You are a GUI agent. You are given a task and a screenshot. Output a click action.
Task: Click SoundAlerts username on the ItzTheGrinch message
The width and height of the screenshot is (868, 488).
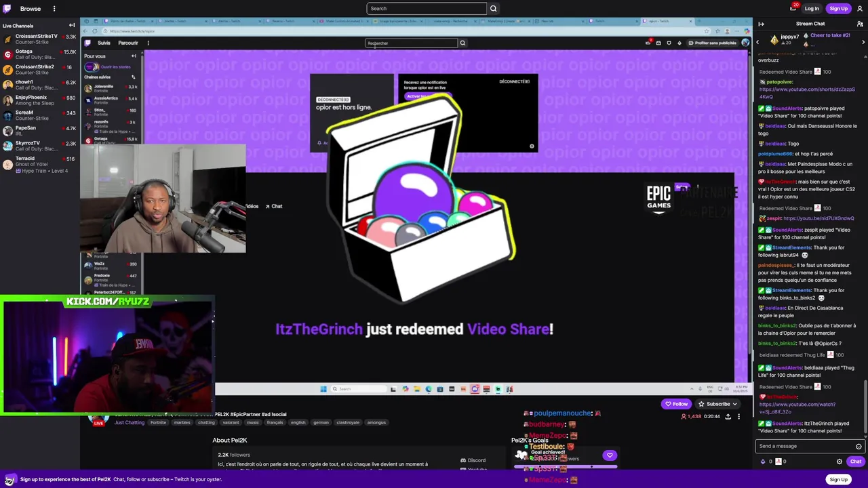tap(787, 424)
